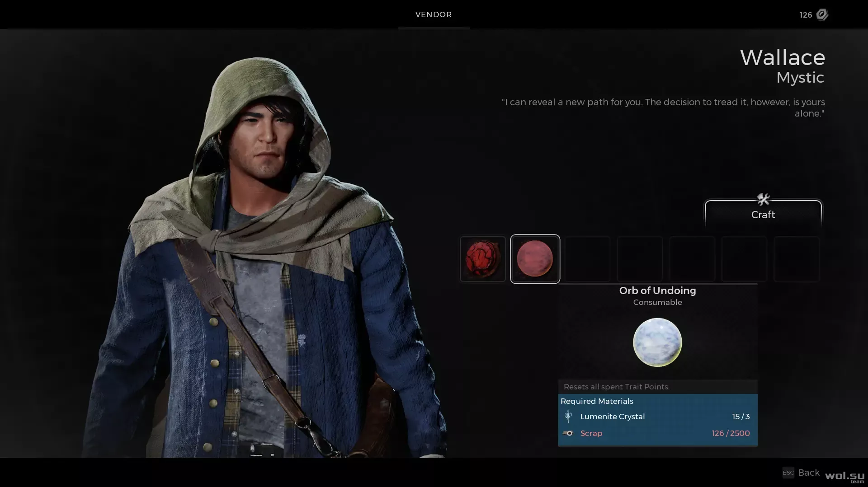Screen dimensions: 868x487
Task: Click the Craft button
Action: click(x=763, y=215)
